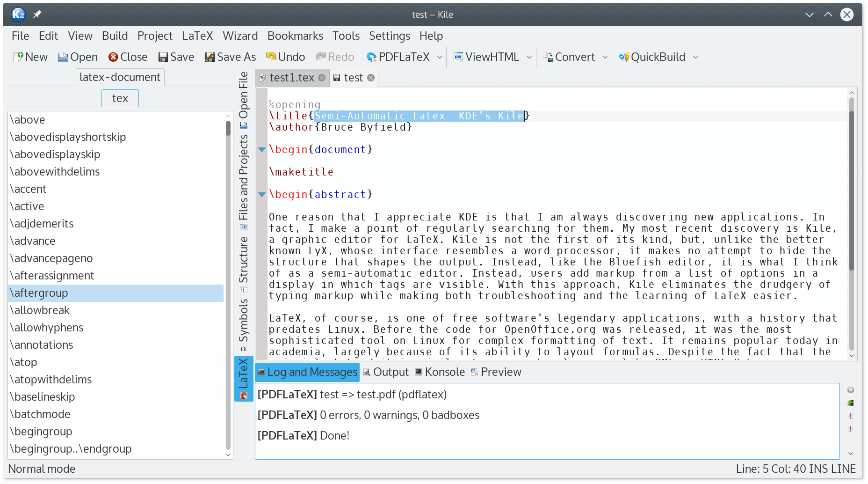868x484 pixels.
Task: Open the ViewHTML dropdown arrow
Action: point(529,57)
